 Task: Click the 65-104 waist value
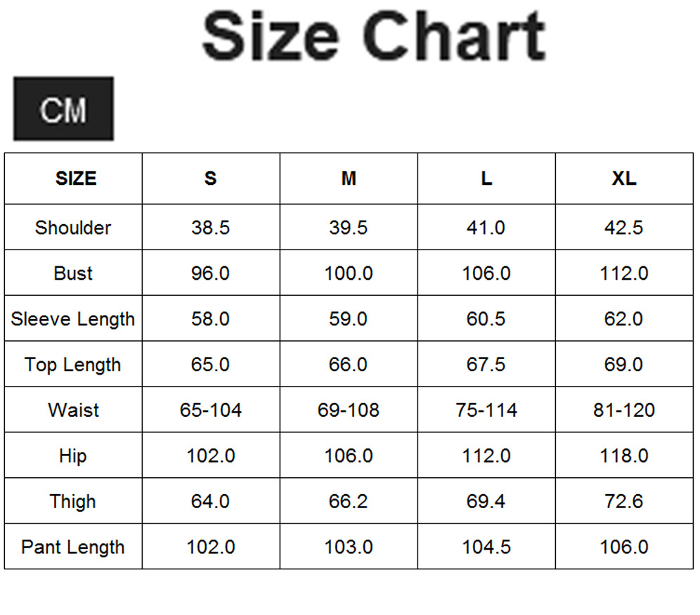tap(211, 410)
